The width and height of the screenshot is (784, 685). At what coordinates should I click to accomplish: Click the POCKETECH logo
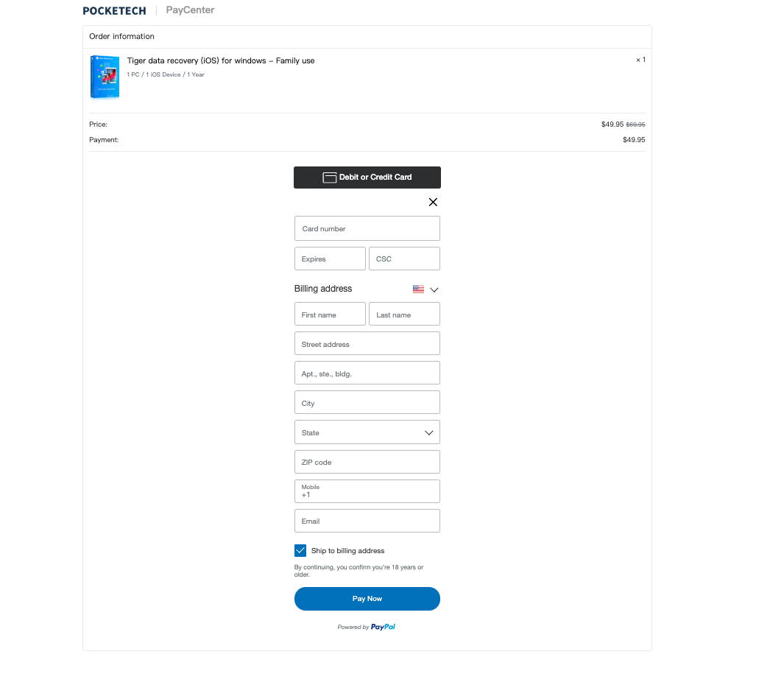coord(114,10)
